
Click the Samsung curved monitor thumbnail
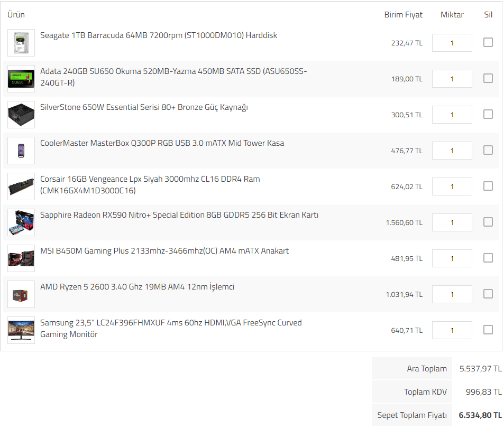[21, 330]
